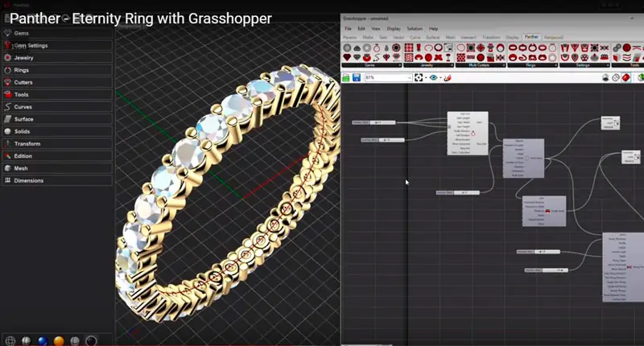Open Grasshopper Display menu
644x346 pixels.
[x=394, y=29]
